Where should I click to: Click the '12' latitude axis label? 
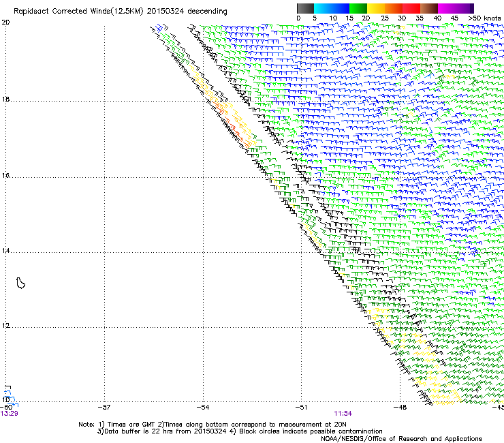(5, 326)
